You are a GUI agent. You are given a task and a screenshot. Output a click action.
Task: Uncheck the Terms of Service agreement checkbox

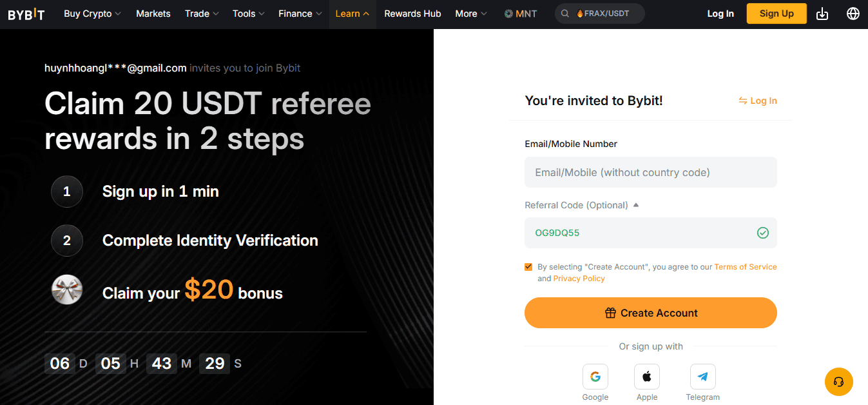coord(528,266)
